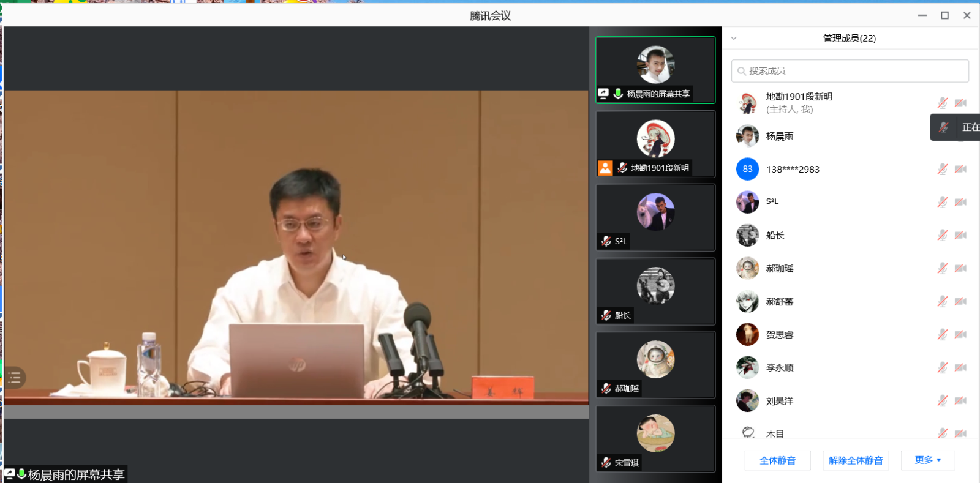
Task: Click the camera icon for 郝珈瑶
Action: click(x=960, y=268)
